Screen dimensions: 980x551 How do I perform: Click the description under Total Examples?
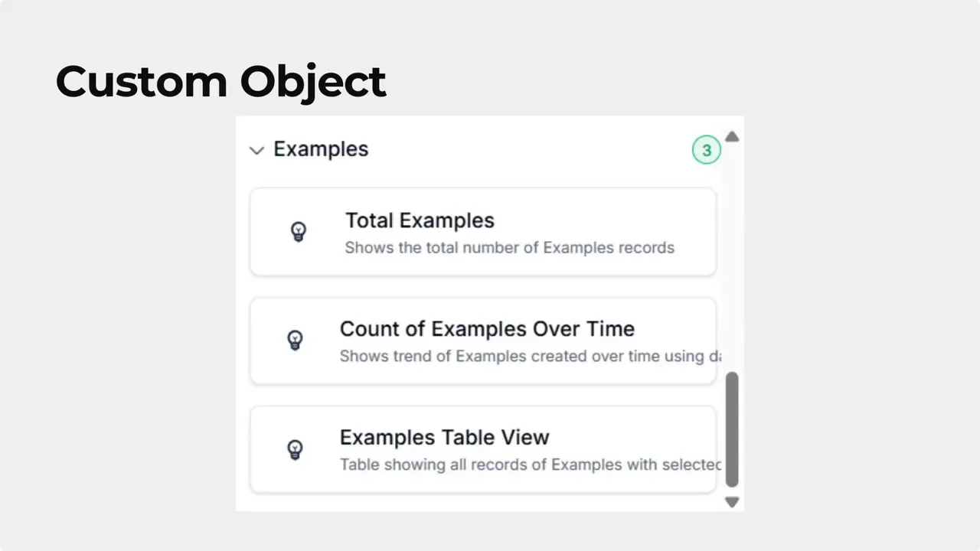509,247
